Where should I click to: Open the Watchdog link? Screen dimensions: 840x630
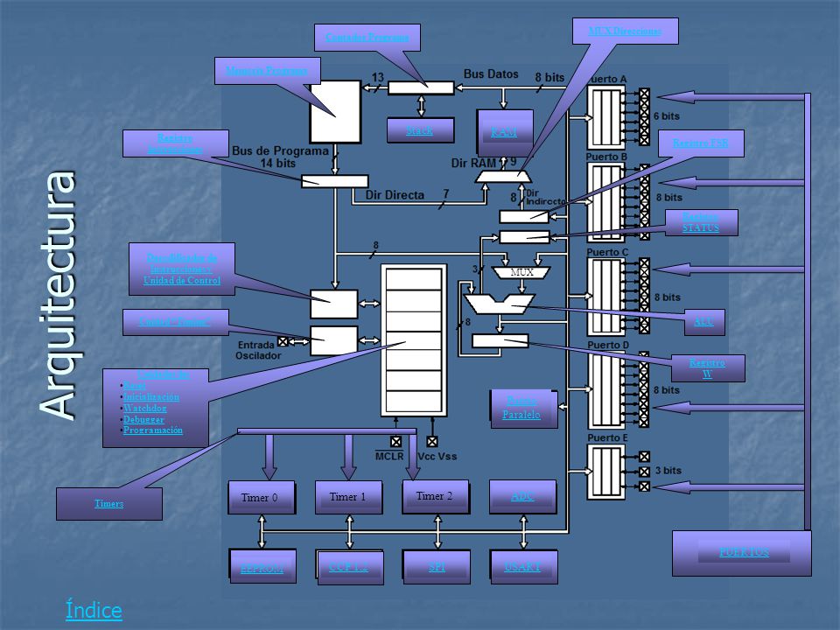tap(144, 409)
